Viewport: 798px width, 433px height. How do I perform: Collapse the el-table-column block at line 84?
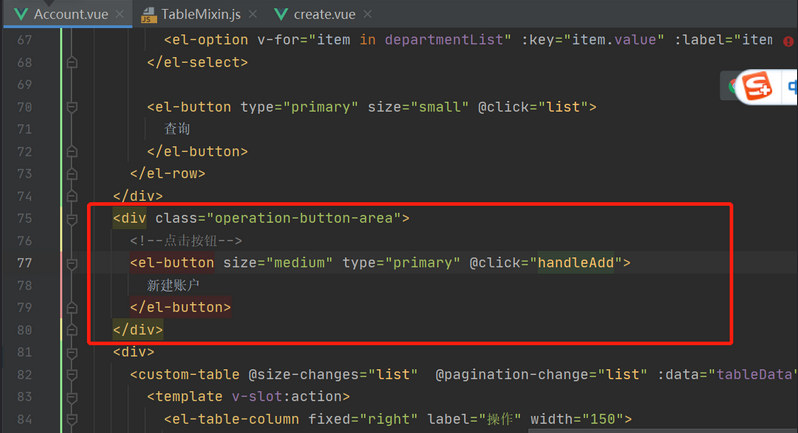72,419
